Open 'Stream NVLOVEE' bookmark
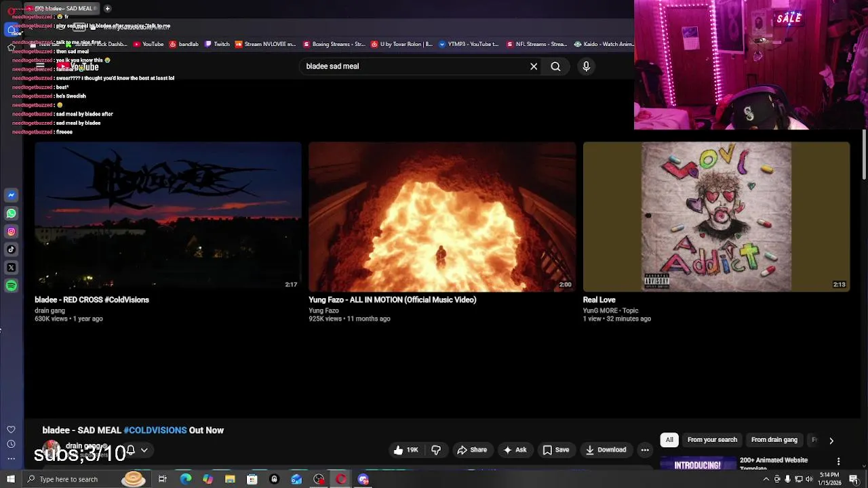The width and height of the screenshot is (868, 488). (x=265, y=44)
